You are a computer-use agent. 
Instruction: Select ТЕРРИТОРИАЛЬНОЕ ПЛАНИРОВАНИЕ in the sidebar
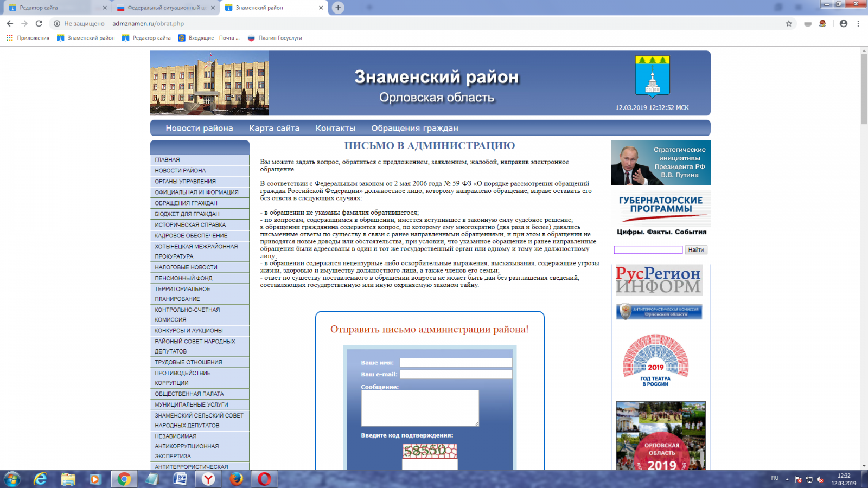[200, 294]
